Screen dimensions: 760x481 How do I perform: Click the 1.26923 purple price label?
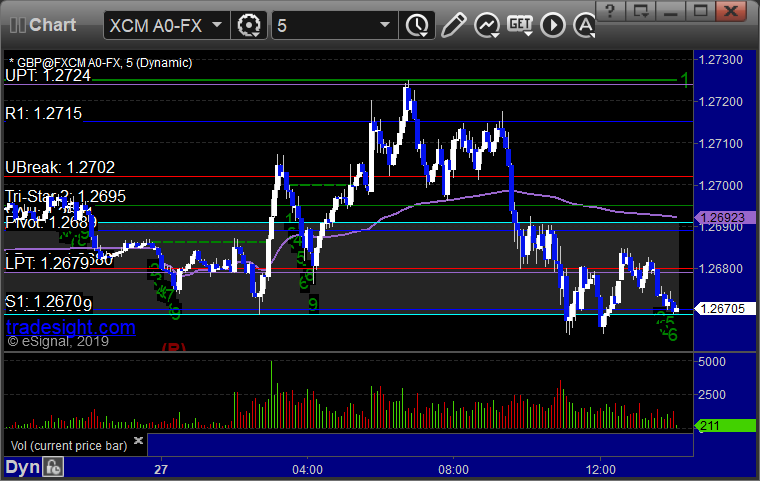click(x=725, y=217)
